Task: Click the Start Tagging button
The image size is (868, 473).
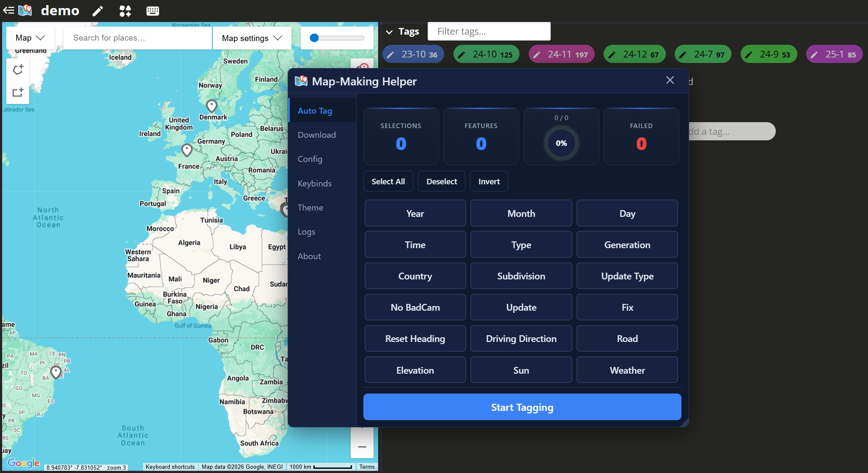Action: [522, 407]
